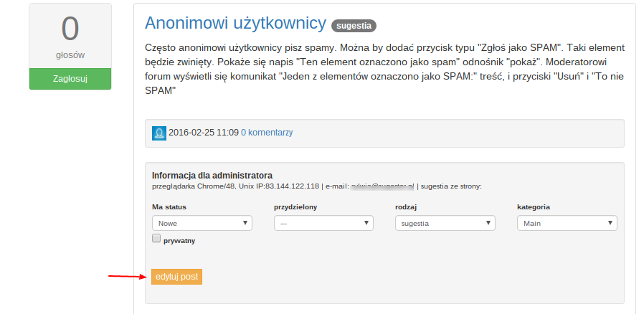644x314 pixels.
Task: Click the gray sugestia badge near title
Action: (x=354, y=26)
